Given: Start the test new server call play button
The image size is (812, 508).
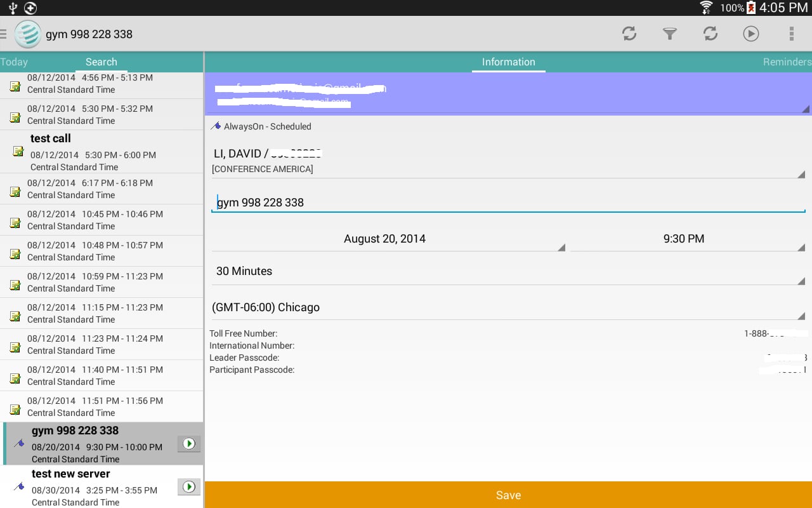Looking at the screenshot, I should 189,487.
